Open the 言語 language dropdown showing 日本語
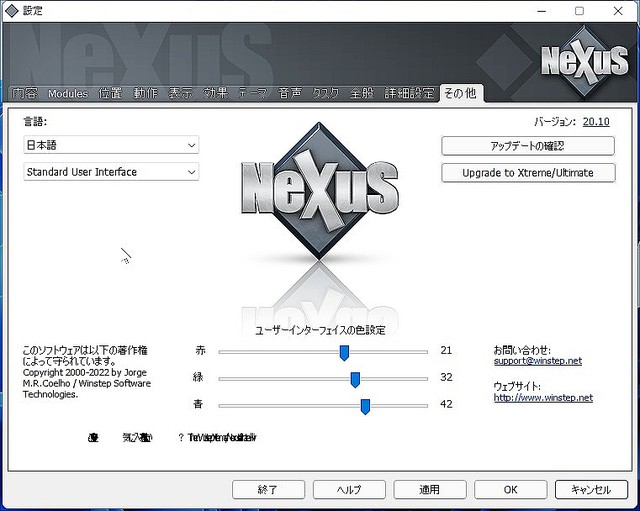 [x=111, y=146]
